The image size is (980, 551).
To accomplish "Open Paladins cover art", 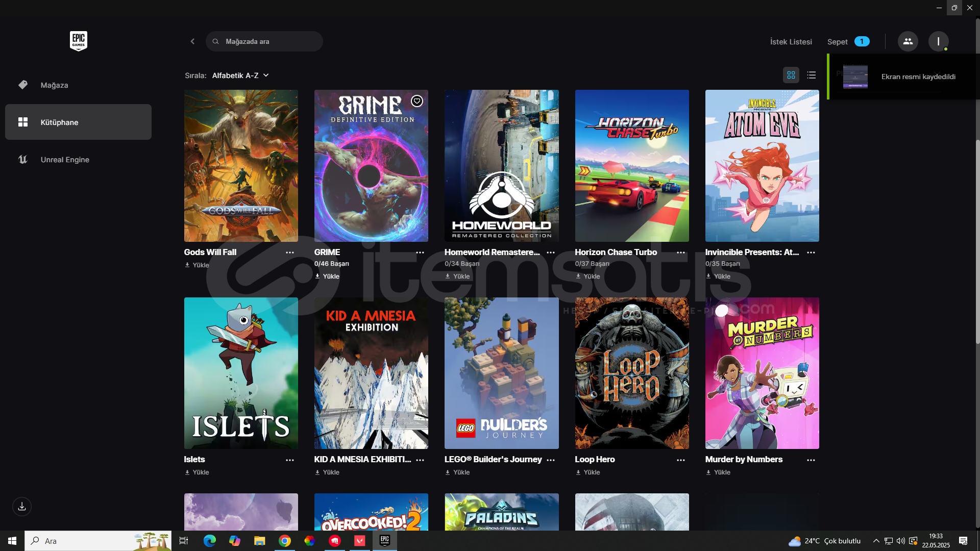I will click(x=502, y=512).
